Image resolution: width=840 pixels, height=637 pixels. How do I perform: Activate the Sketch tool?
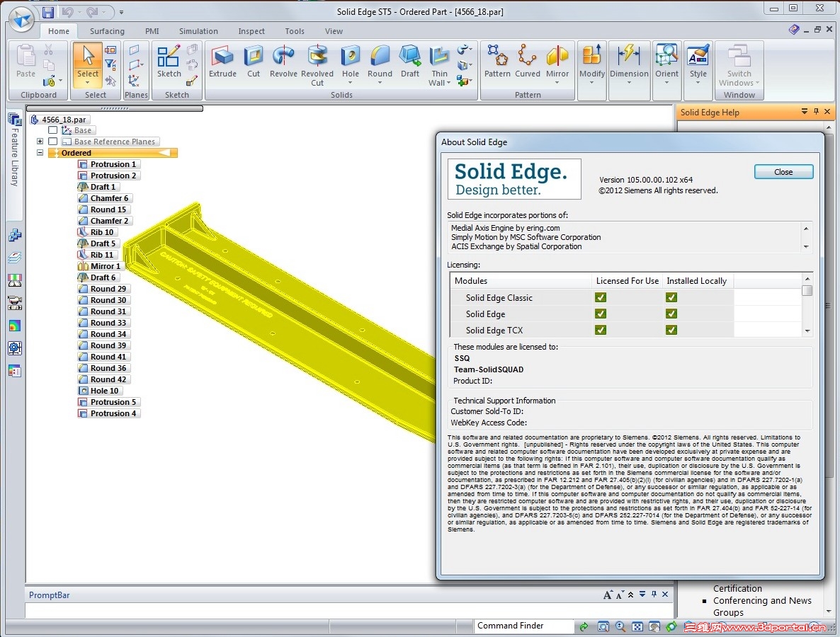[x=169, y=62]
